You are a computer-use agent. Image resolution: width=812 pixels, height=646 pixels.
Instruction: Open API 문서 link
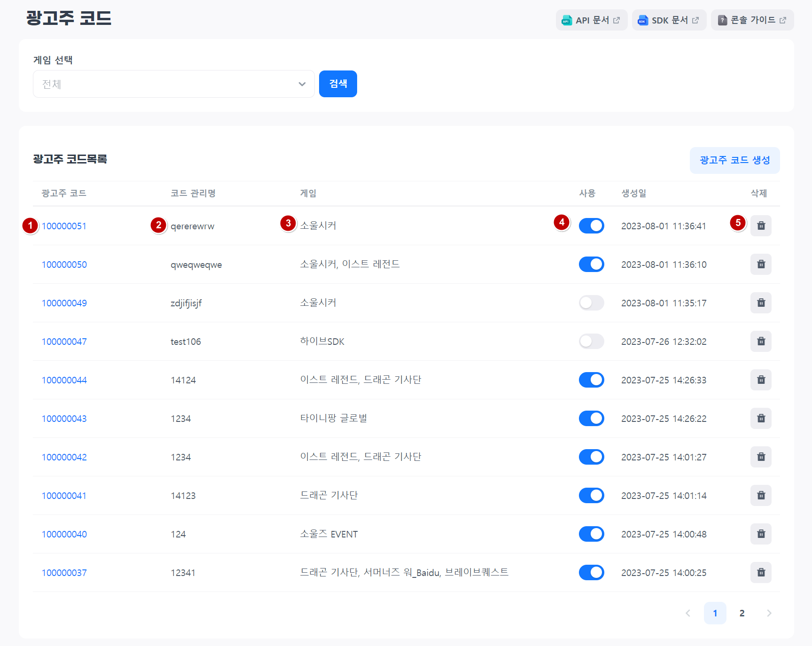(x=592, y=20)
